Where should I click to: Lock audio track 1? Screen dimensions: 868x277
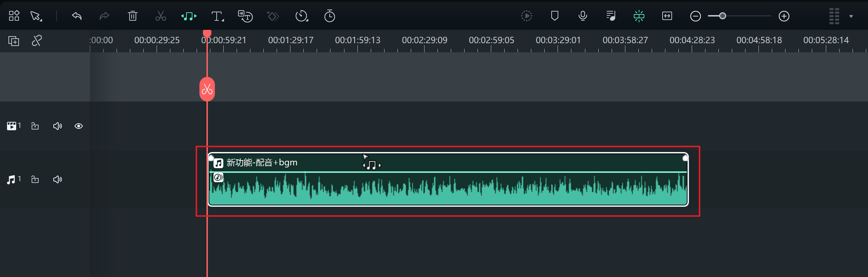click(35, 179)
